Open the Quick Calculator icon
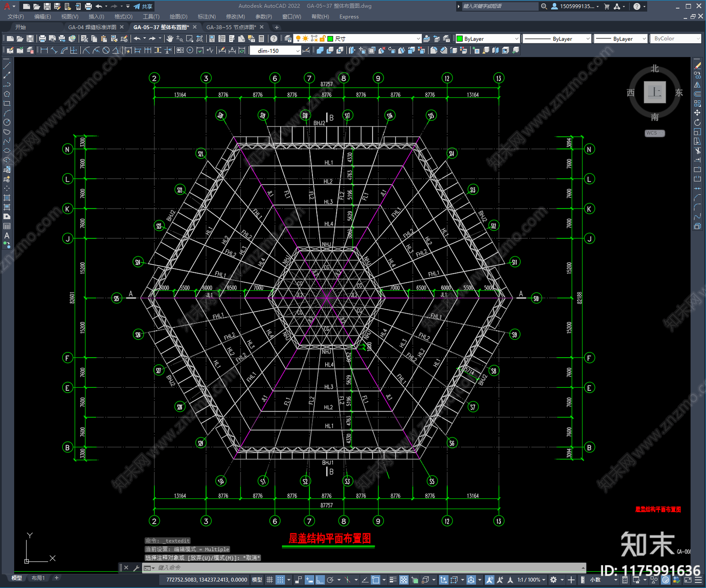 coord(262,39)
